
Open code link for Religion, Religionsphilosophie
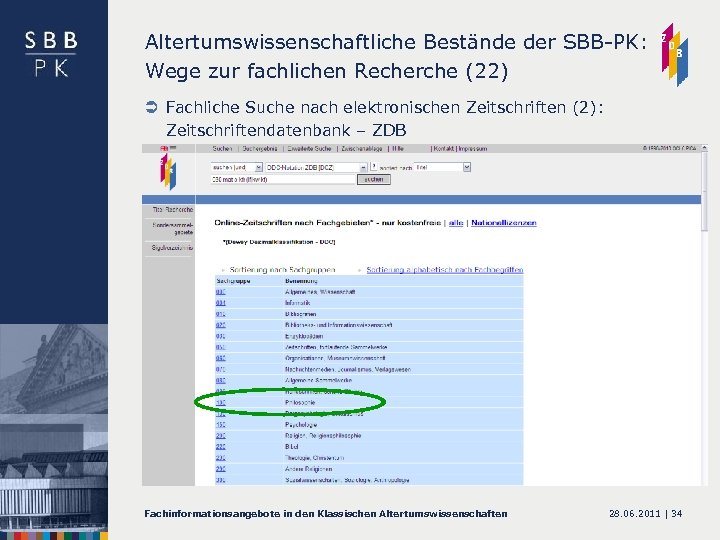point(220,436)
